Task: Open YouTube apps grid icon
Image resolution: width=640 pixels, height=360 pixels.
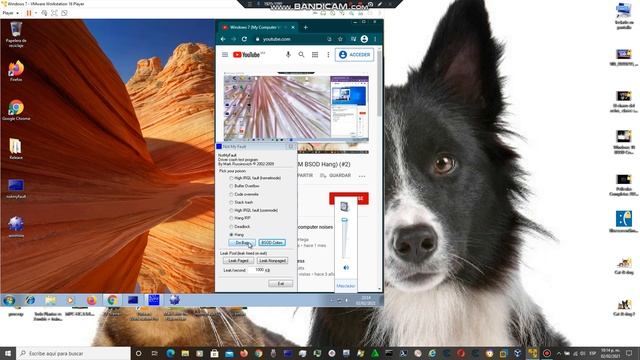Action: (x=315, y=55)
